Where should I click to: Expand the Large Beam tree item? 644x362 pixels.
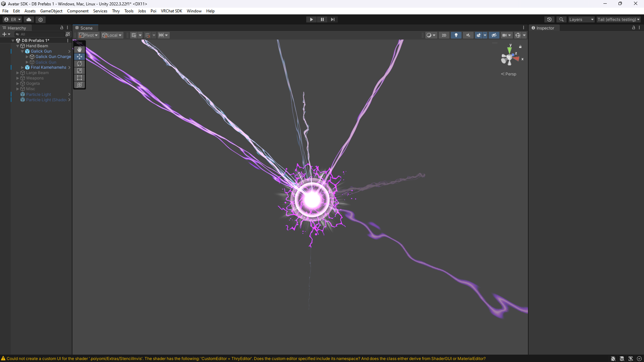click(x=18, y=73)
